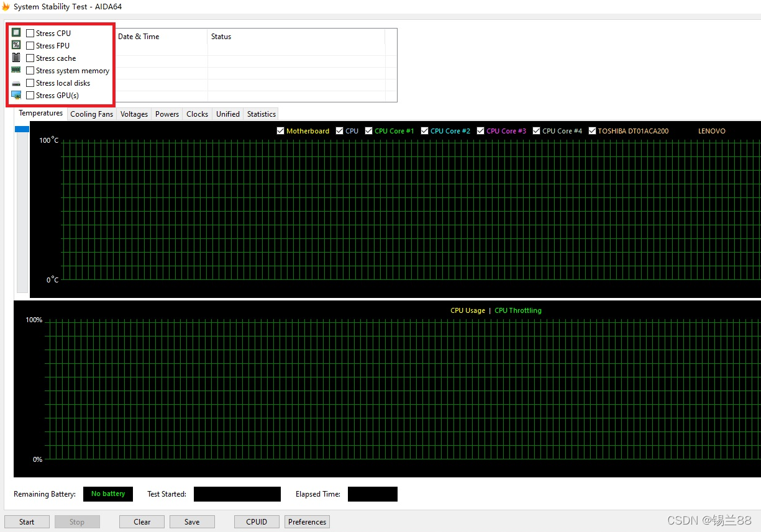Toggle the CPU Core #4 checkbox
Viewport: 761px width, 532px height.
click(x=537, y=131)
